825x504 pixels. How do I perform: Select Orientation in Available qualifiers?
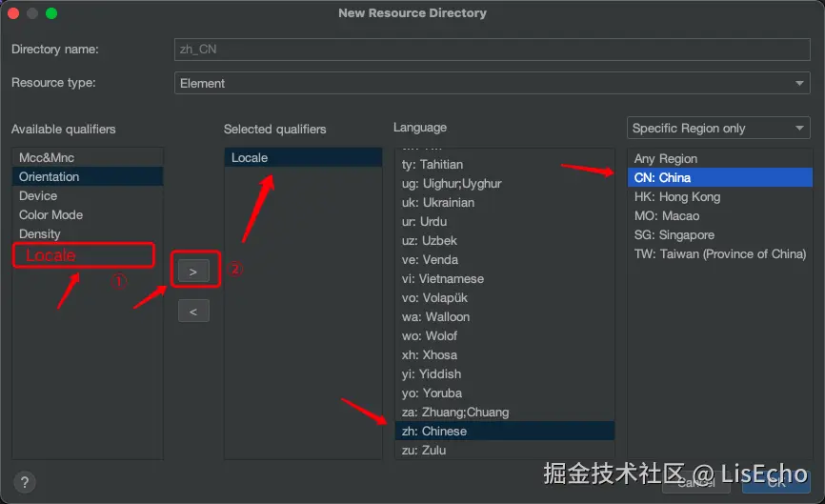tap(88, 177)
